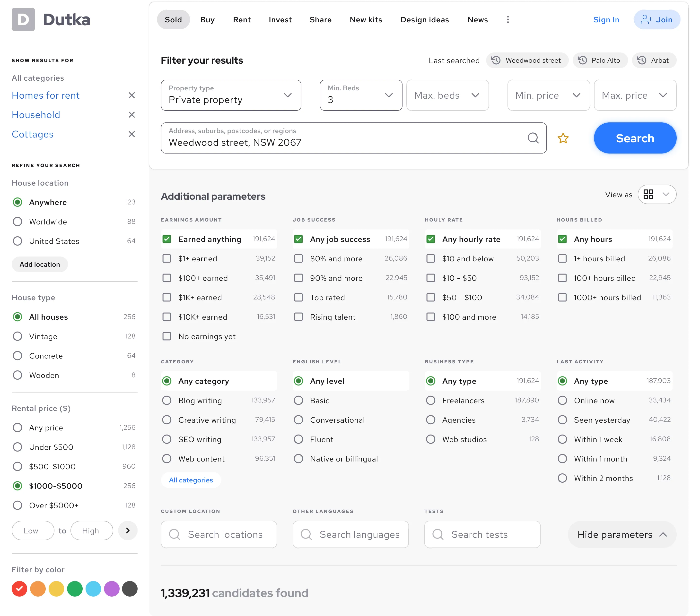
Task: Click the star favorite icon beside address field
Action: coord(563,138)
